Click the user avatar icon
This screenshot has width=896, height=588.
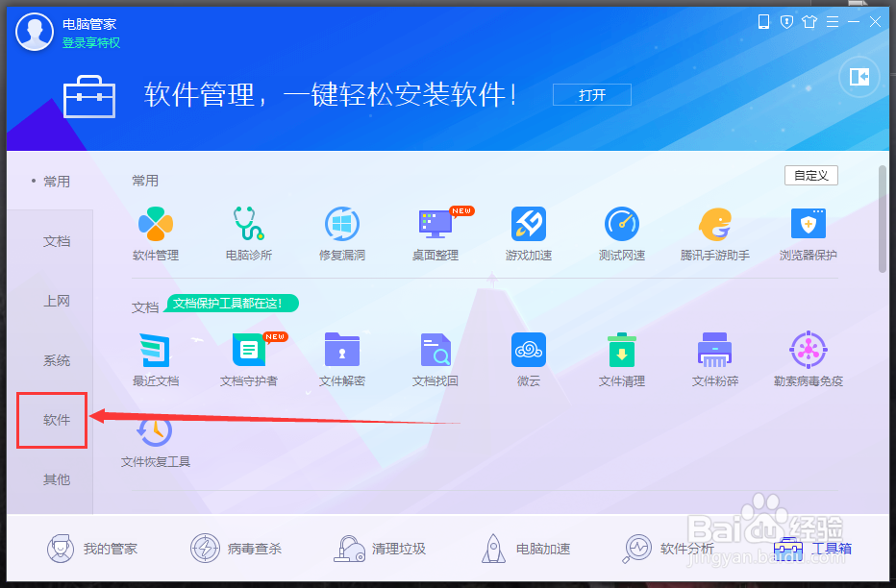click(x=35, y=32)
